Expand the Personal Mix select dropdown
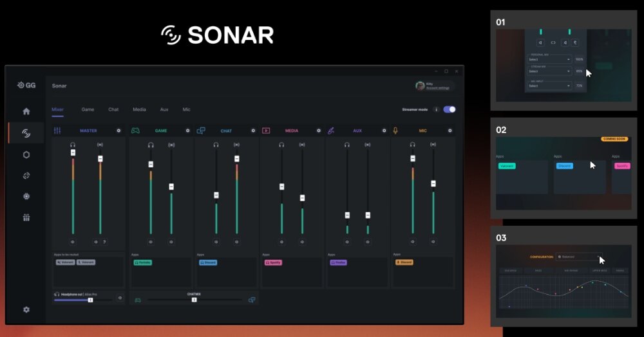The height and width of the screenshot is (337, 644). tap(549, 59)
